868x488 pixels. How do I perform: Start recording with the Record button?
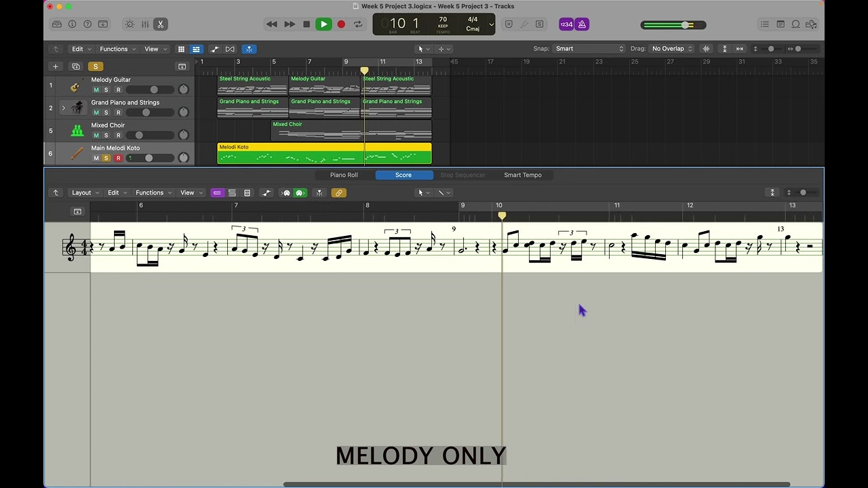[341, 24]
